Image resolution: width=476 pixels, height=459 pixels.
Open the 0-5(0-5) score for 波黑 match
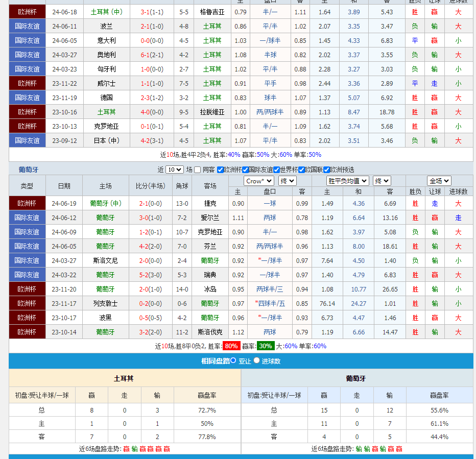[x=152, y=318]
